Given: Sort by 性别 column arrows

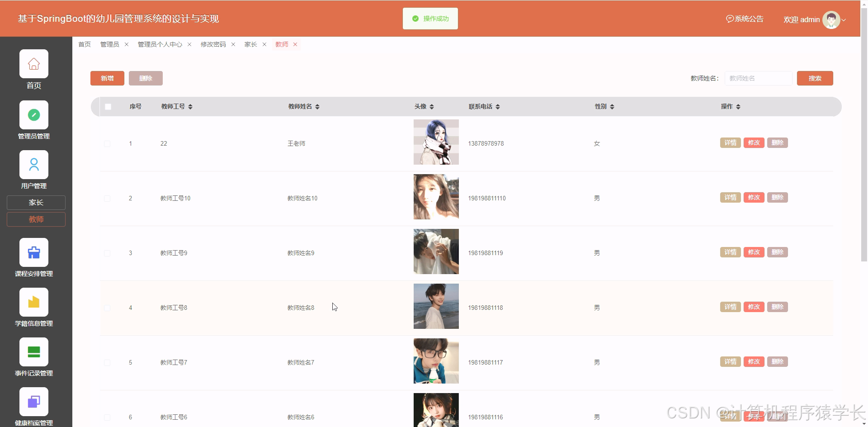Looking at the screenshot, I should pyautogui.click(x=612, y=107).
